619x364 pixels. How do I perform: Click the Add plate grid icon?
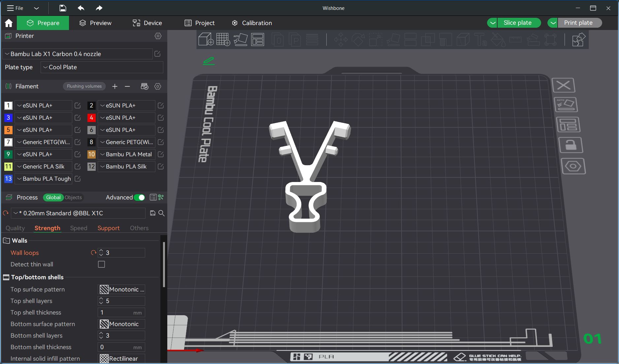223,40
